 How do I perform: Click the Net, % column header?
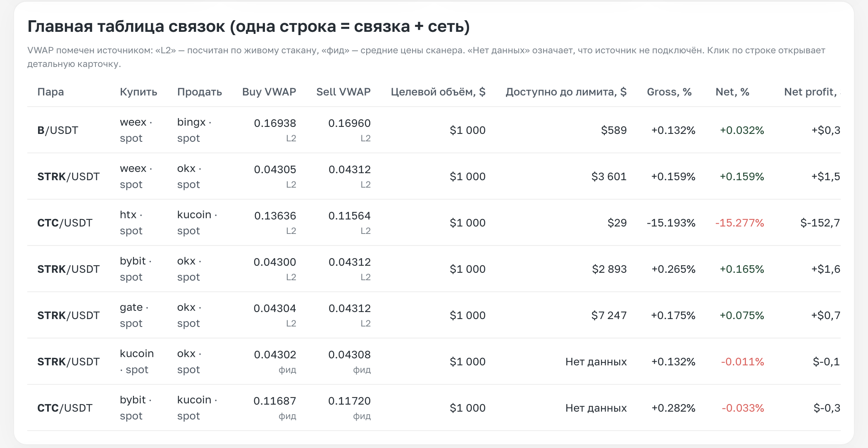point(732,92)
